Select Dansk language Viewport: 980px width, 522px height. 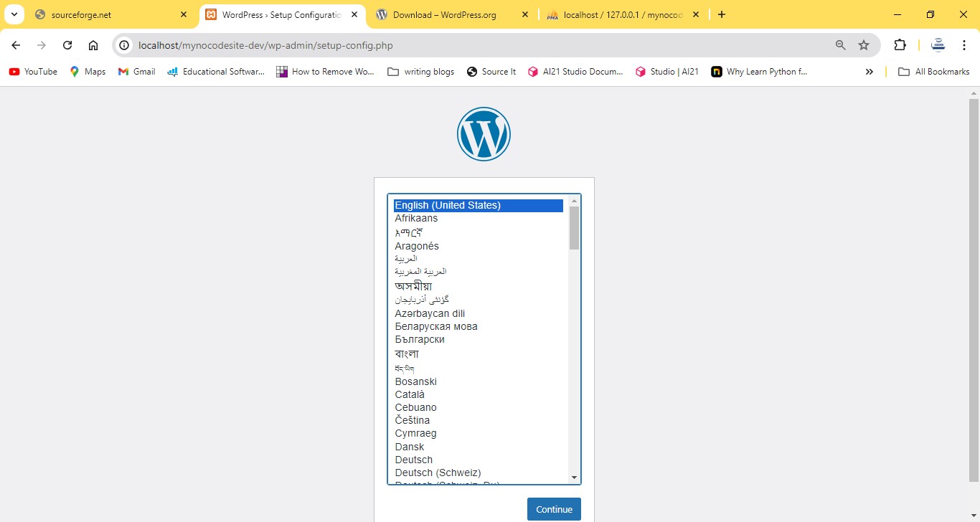[479, 447]
